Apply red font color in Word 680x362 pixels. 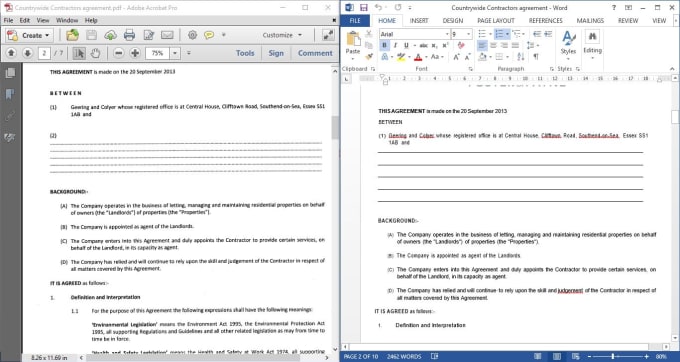(418, 57)
